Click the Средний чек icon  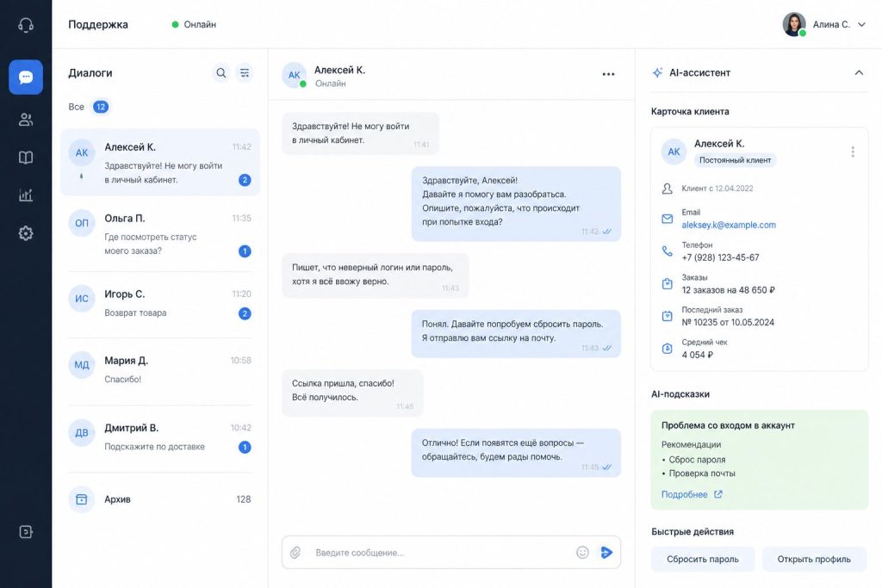(x=668, y=349)
